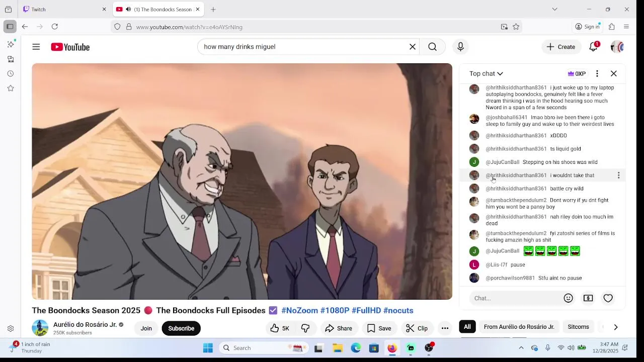
Task: Open sidebar customize gear icon
Action: coord(11,329)
